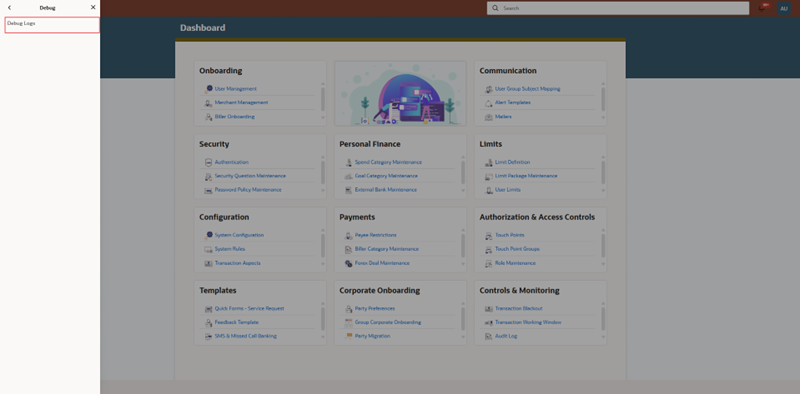Open Group Corporate Onboarding
Image resolution: width=800 pixels, height=394 pixels.
pos(388,323)
